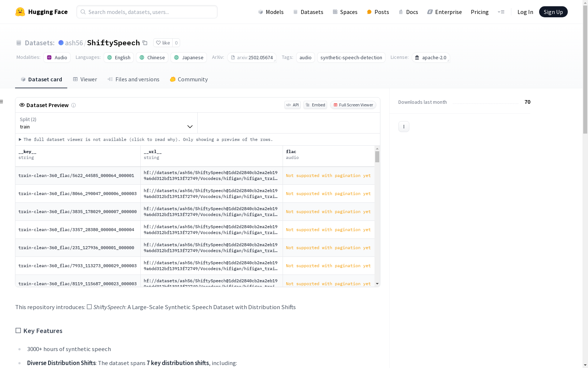Open Enterprise in top navigation

click(444, 12)
